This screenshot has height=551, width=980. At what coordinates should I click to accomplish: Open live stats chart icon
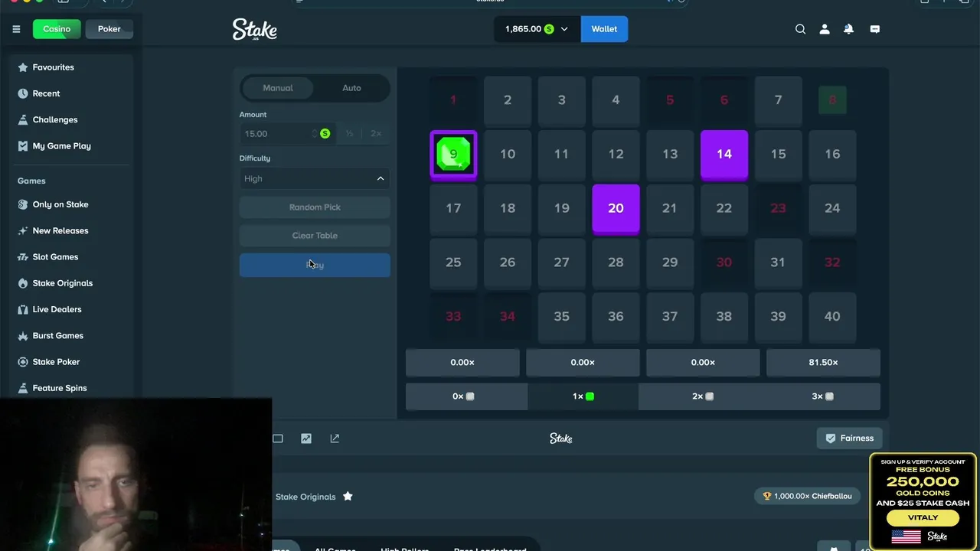pos(306,439)
